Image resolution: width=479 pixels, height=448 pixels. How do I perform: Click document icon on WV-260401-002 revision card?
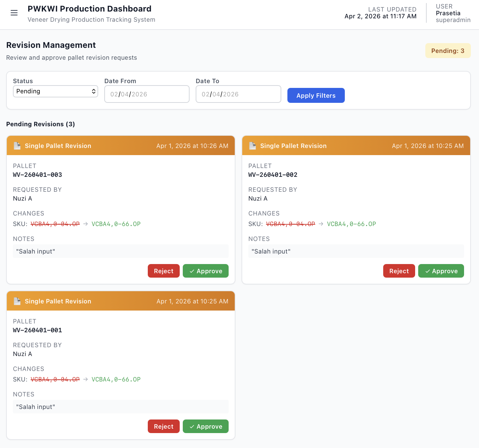[252, 146]
